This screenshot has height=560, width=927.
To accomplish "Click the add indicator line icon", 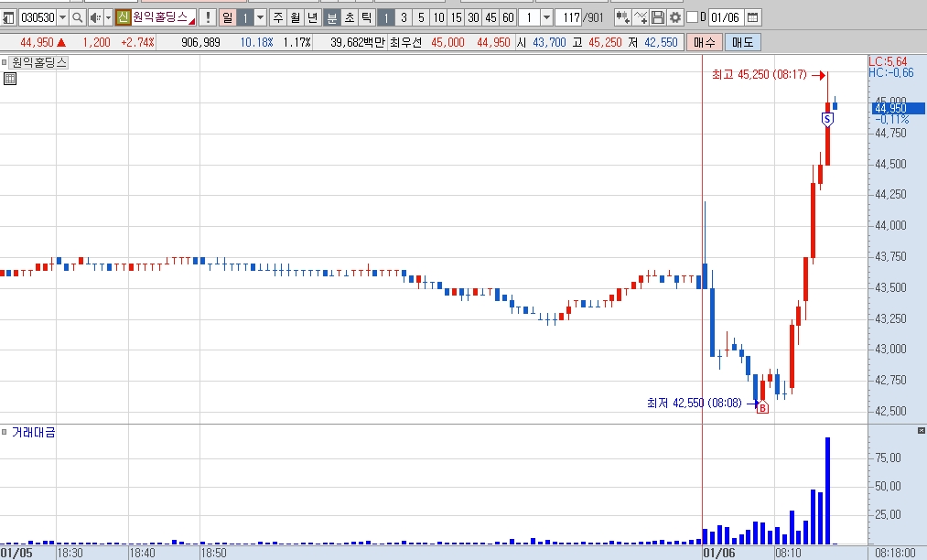I will click(x=641, y=17).
